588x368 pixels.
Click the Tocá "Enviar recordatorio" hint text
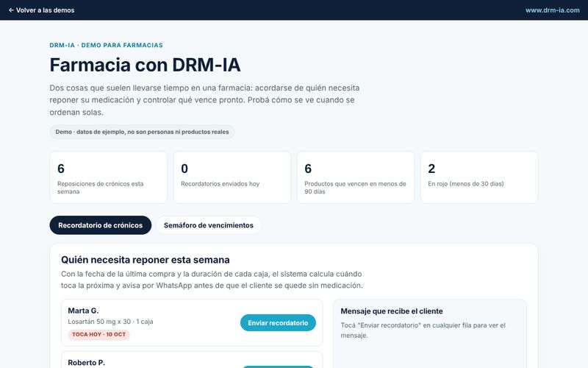pyautogui.click(x=423, y=330)
